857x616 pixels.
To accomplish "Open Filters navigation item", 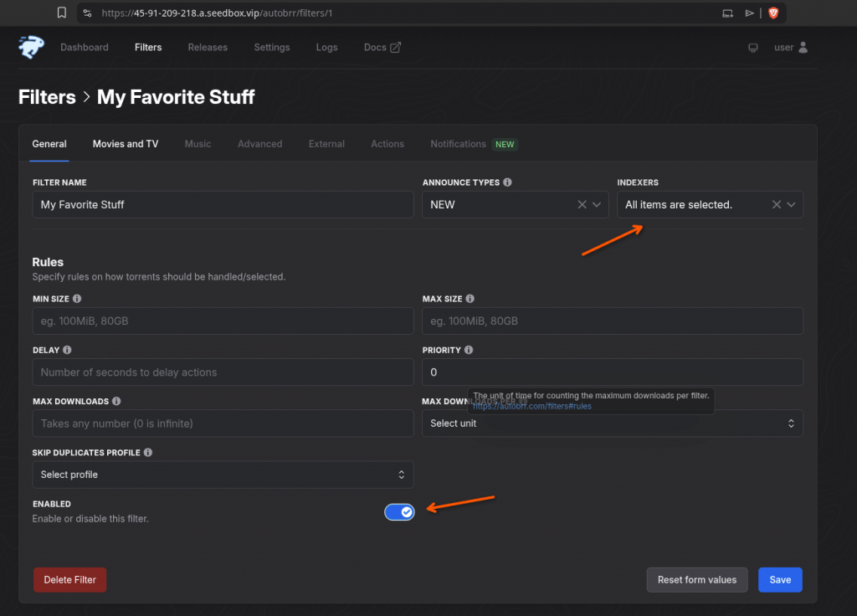I will [x=148, y=48].
